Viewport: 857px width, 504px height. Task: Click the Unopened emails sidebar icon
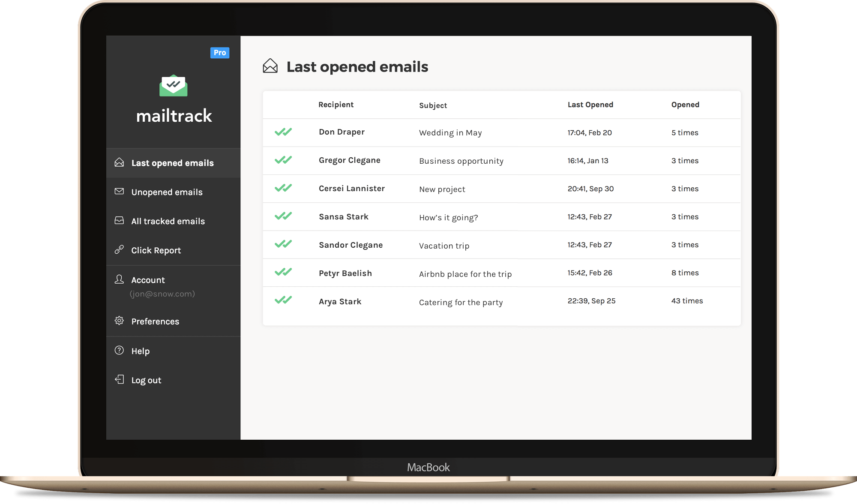point(119,192)
